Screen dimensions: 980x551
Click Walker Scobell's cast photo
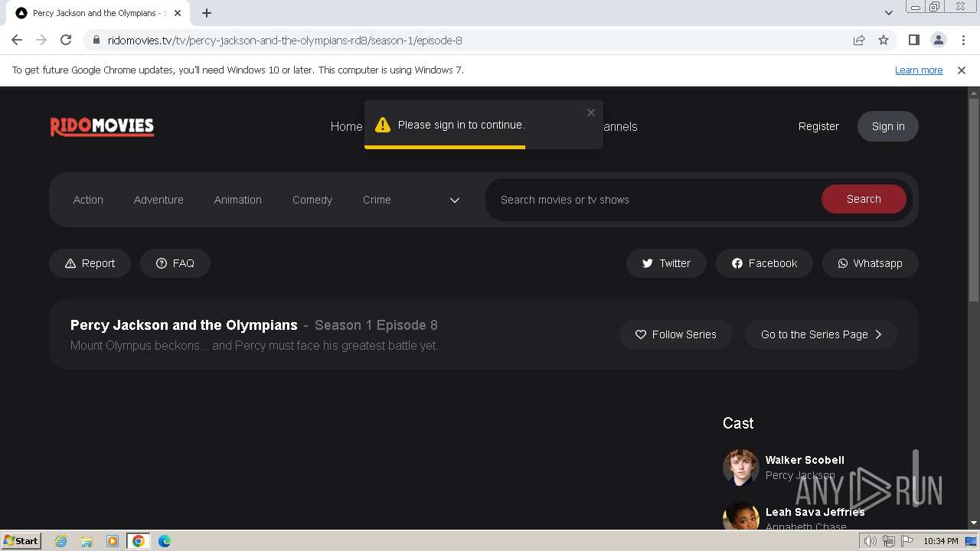coord(741,468)
